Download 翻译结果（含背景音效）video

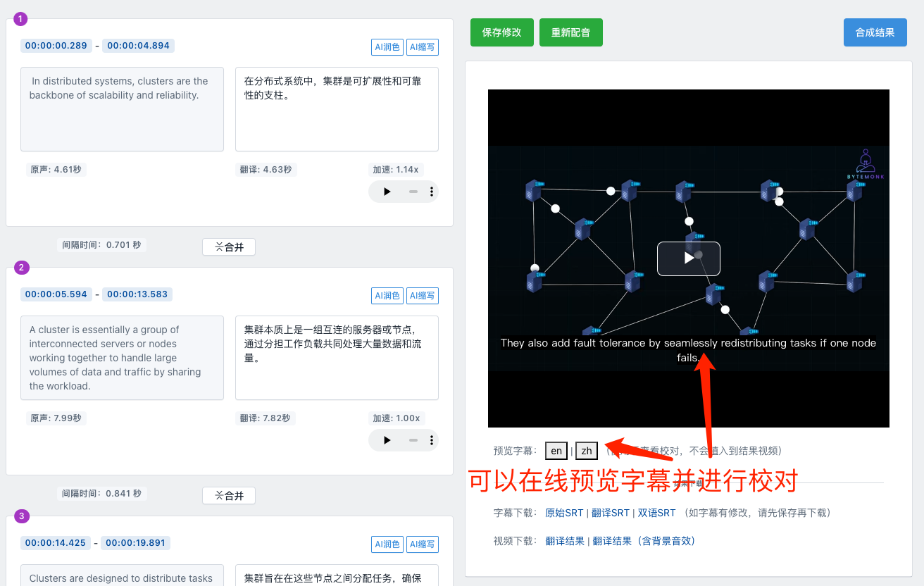pyautogui.click(x=644, y=541)
